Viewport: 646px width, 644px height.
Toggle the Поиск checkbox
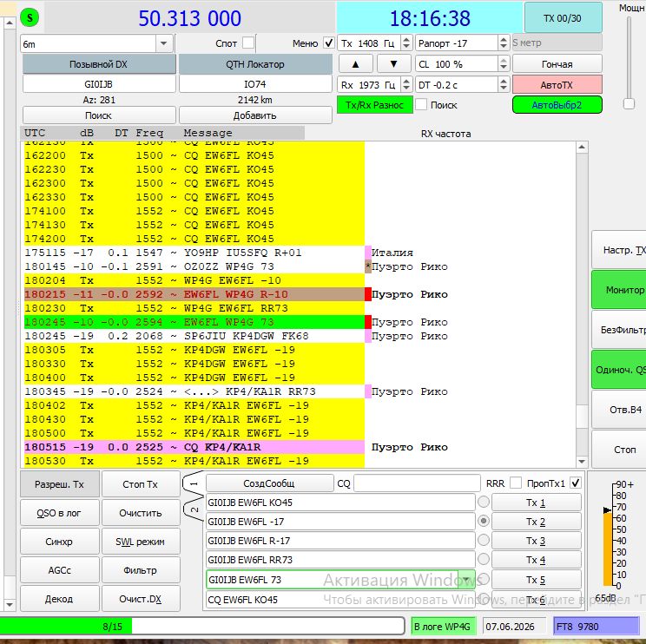[x=421, y=105]
